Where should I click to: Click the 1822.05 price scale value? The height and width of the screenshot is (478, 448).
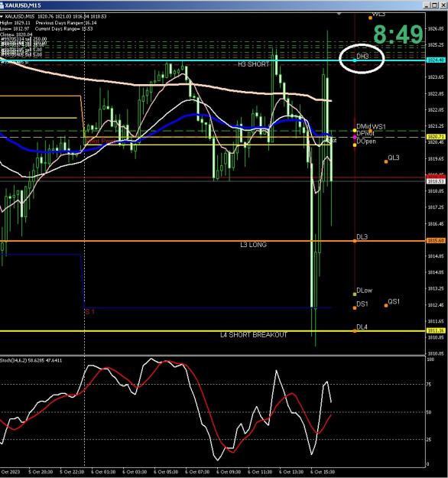[x=436, y=109]
